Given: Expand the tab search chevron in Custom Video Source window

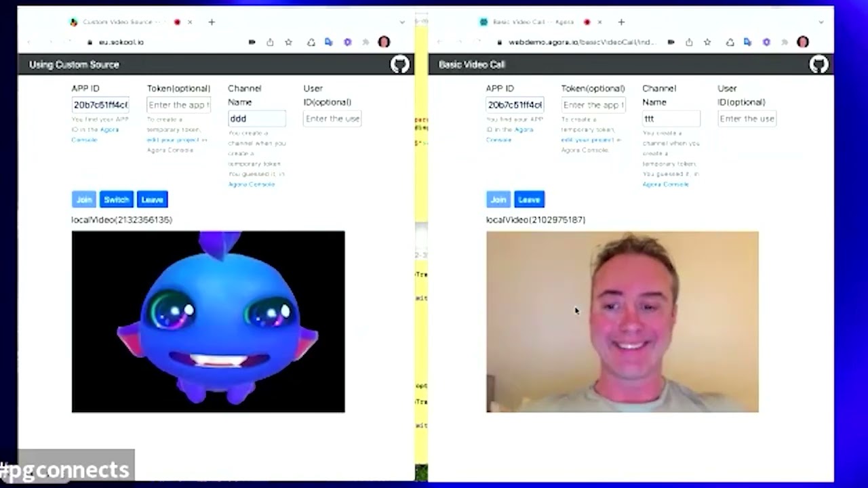Looking at the screenshot, I should 402,22.
